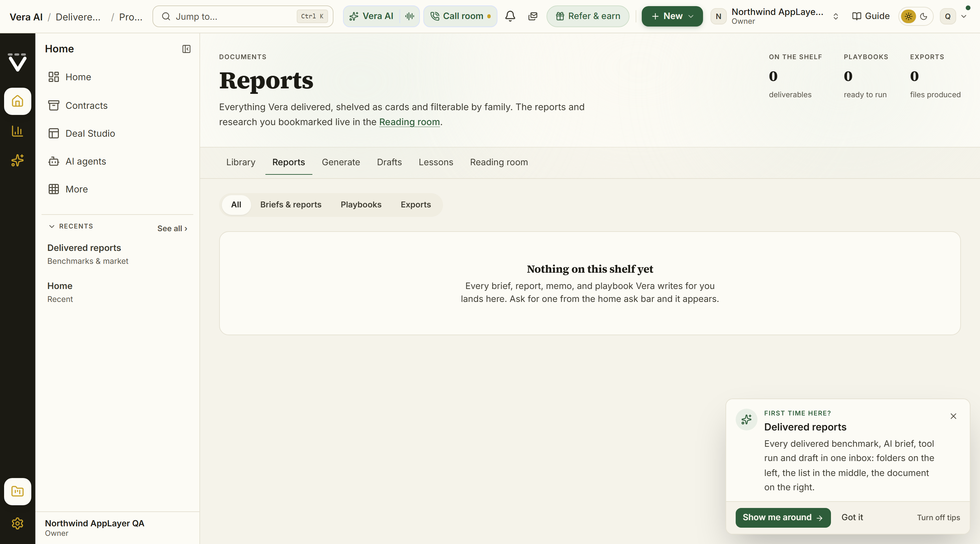Start Vera AI voice waveform mode
The width and height of the screenshot is (980, 544).
pyautogui.click(x=410, y=16)
